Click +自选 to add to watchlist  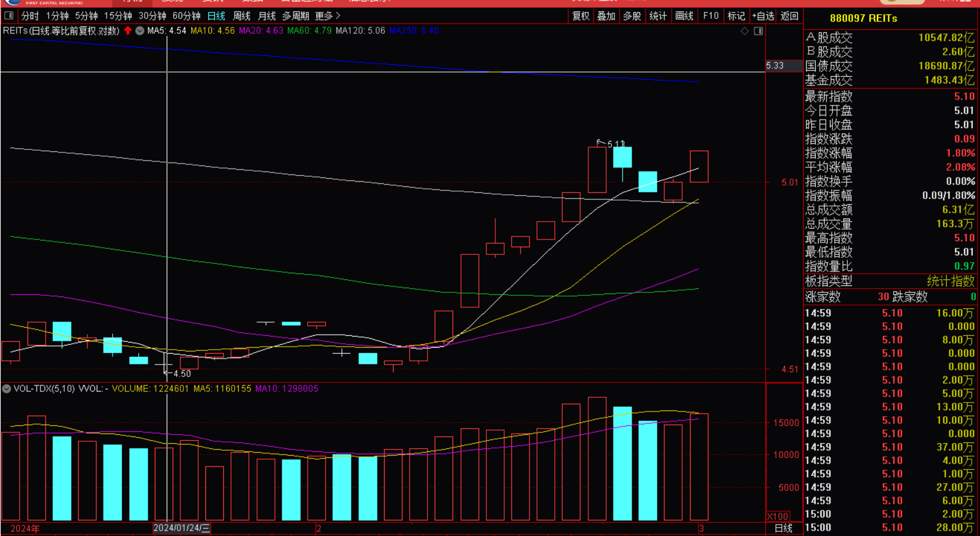tap(763, 16)
